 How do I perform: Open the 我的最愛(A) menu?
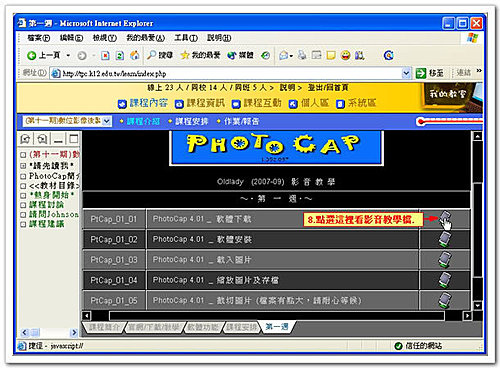146,38
